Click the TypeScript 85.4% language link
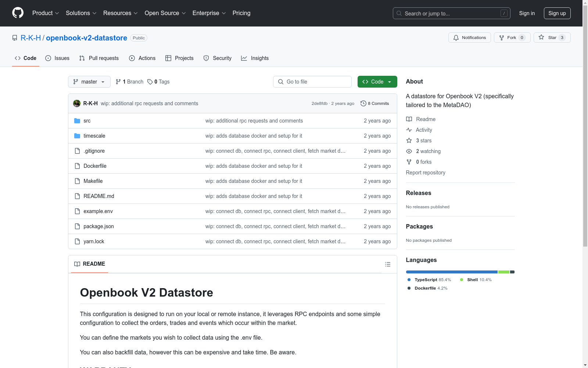 (429, 280)
